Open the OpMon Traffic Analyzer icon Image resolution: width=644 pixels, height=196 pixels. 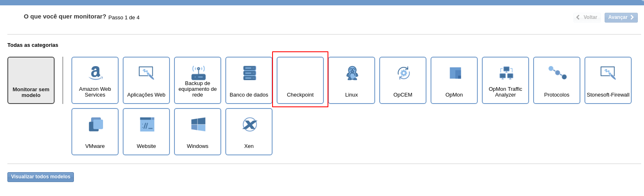click(506, 73)
